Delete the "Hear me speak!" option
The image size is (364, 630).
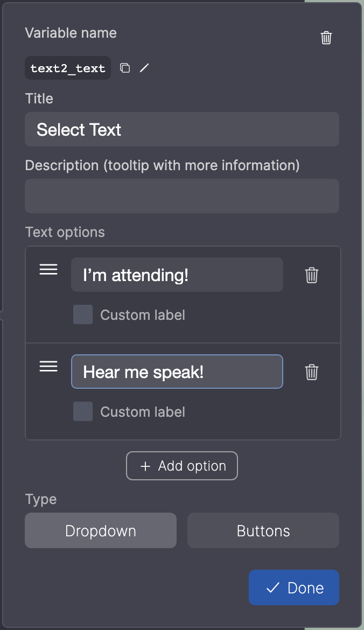[312, 372]
